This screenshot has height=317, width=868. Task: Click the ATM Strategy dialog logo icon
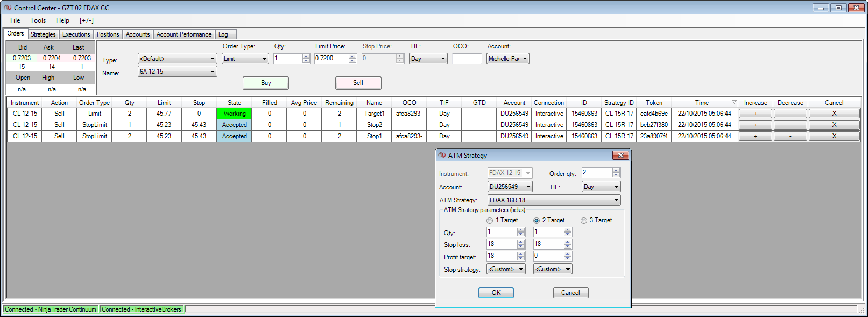[442, 155]
